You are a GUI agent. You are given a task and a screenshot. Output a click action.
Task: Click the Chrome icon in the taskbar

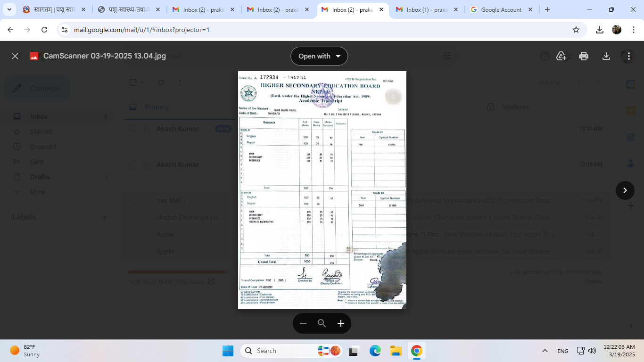tap(416, 351)
